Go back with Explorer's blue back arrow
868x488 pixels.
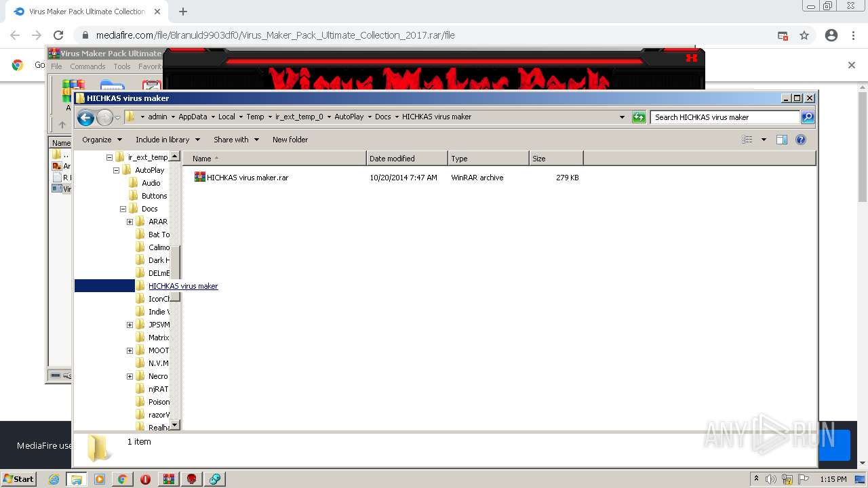[x=85, y=117]
